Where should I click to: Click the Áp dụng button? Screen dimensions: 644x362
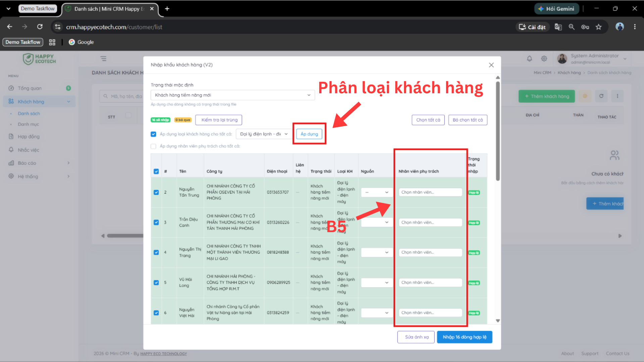(x=309, y=134)
